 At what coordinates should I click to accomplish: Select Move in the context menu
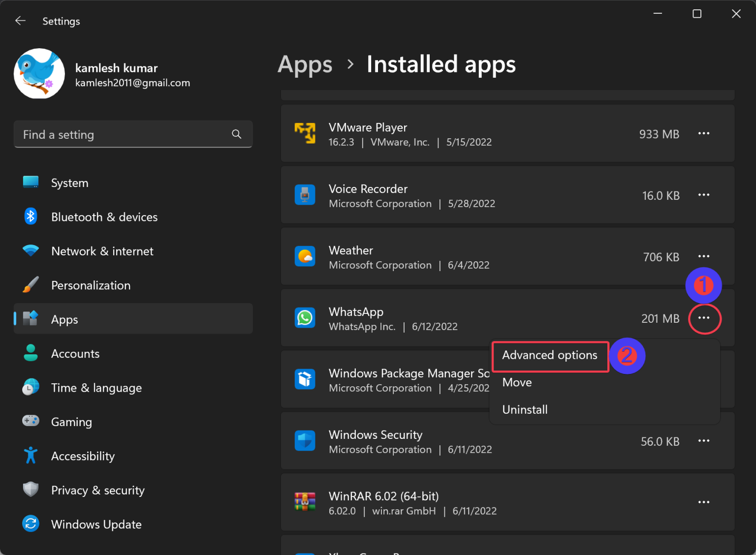tap(517, 382)
